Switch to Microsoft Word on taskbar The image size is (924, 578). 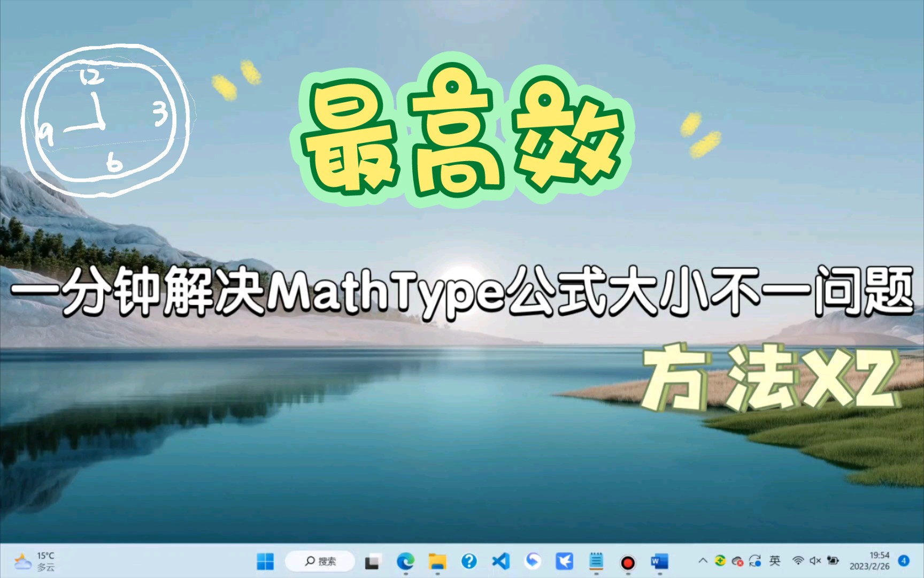(659, 561)
